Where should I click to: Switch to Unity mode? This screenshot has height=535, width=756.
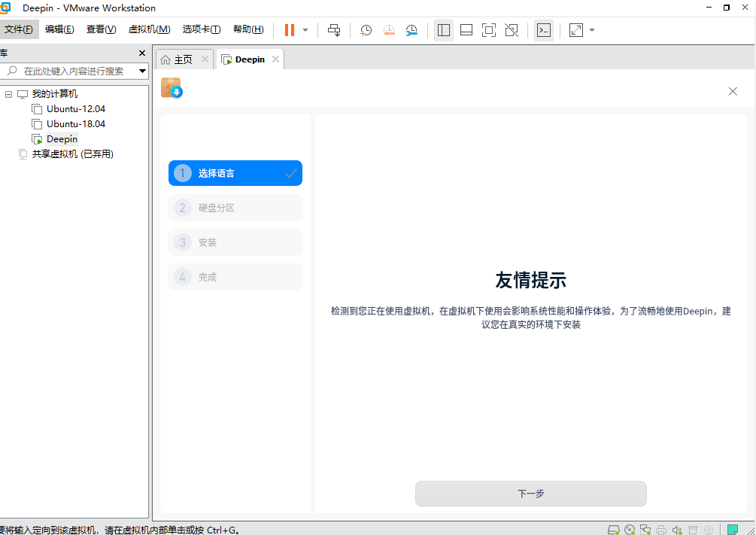512,30
